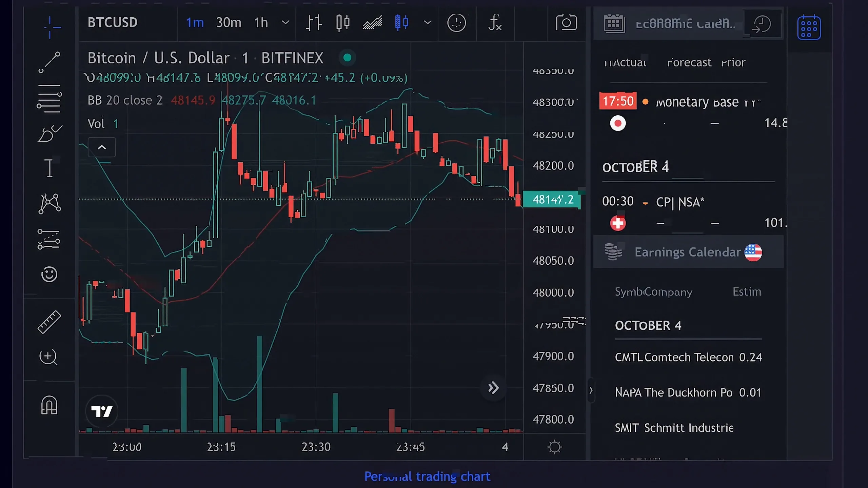
Task: Click the BB 20 close 2 indicator label
Action: (125, 100)
